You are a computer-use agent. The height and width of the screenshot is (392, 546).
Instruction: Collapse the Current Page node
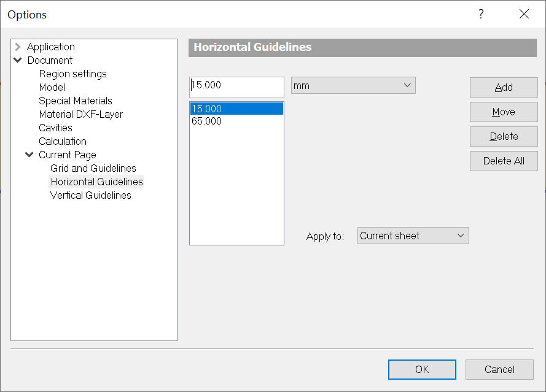29,155
